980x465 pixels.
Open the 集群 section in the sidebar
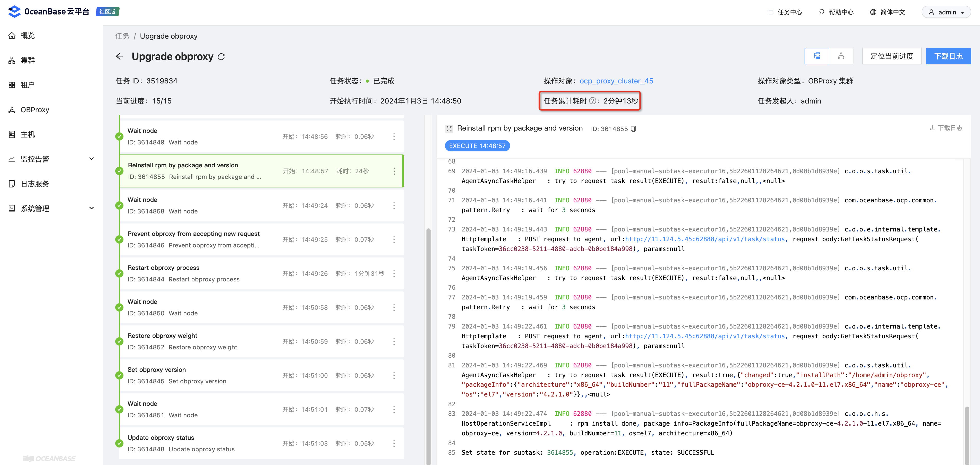27,60
